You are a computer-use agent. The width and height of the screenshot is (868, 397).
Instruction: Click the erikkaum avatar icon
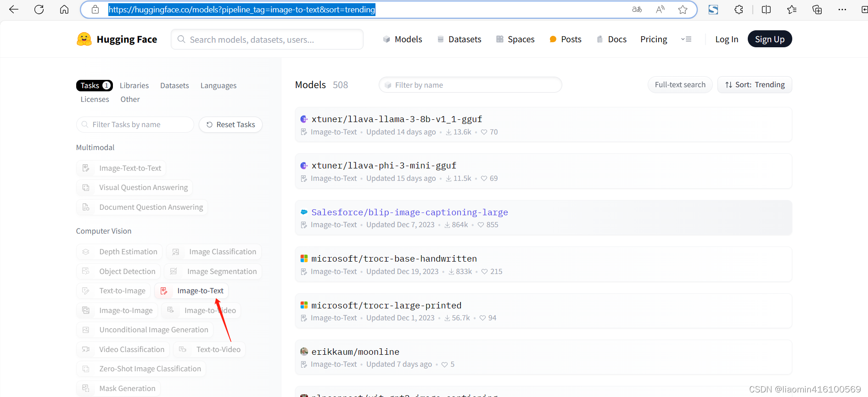coord(304,352)
